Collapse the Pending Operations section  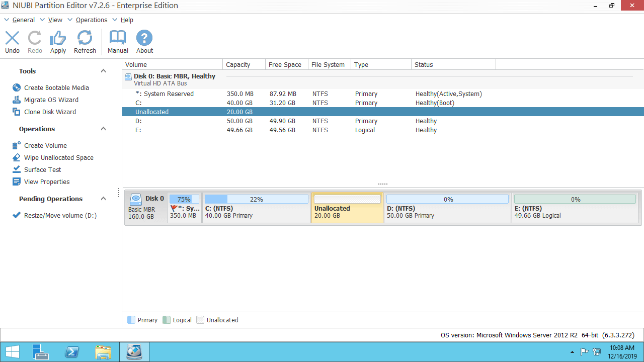104,199
